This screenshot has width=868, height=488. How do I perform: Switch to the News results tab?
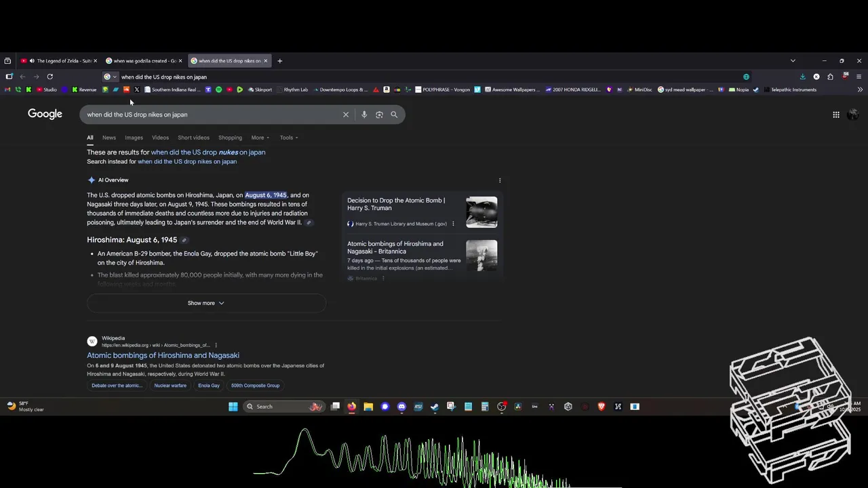click(x=109, y=138)
